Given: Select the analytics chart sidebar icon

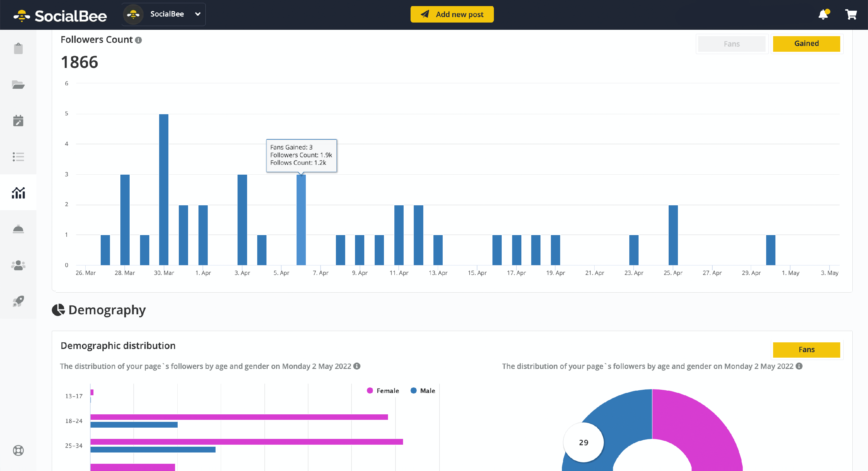Looking at the screenshot, I should click(18, 193).
